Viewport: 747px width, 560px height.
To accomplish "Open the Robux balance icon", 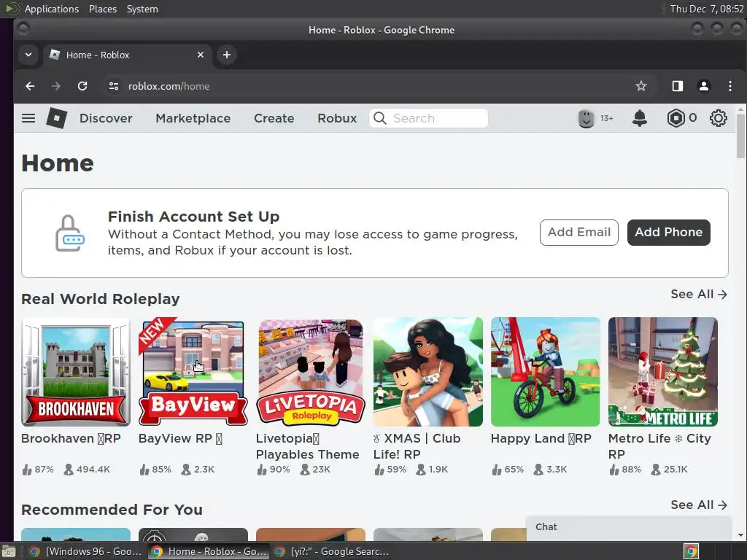I will click(x=676, y=118).
